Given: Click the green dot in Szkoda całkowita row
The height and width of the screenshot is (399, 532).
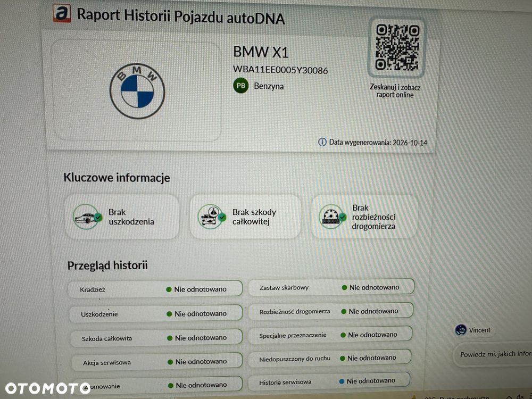Looking at the screenshot, I should coord(170,338).
